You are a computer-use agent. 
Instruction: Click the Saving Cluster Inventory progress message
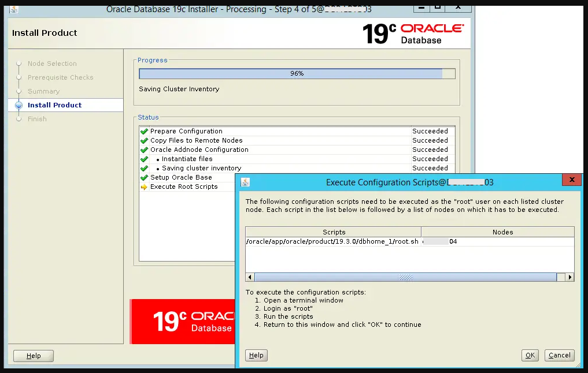tap(179, 89)
